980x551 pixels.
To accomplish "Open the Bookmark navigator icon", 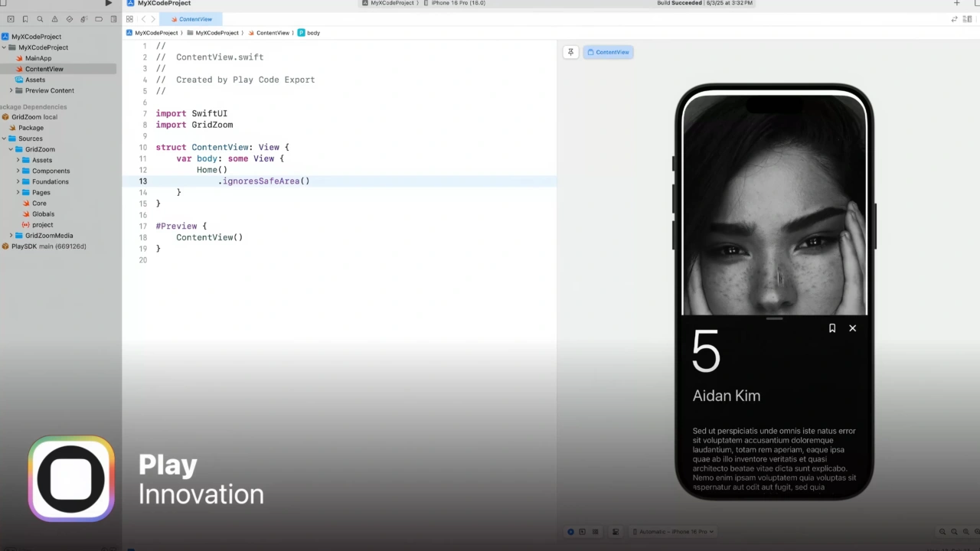I will point(25,19).
